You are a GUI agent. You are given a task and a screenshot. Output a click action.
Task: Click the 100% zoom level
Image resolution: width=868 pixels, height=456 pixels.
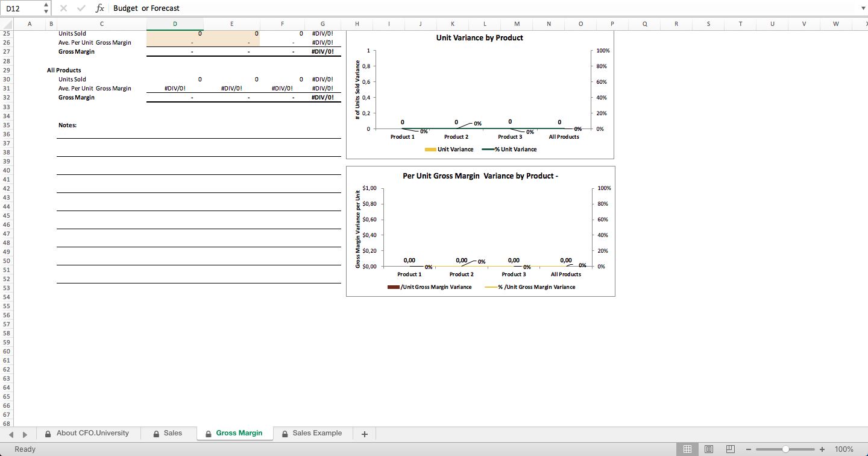click(x=844, y=449)
